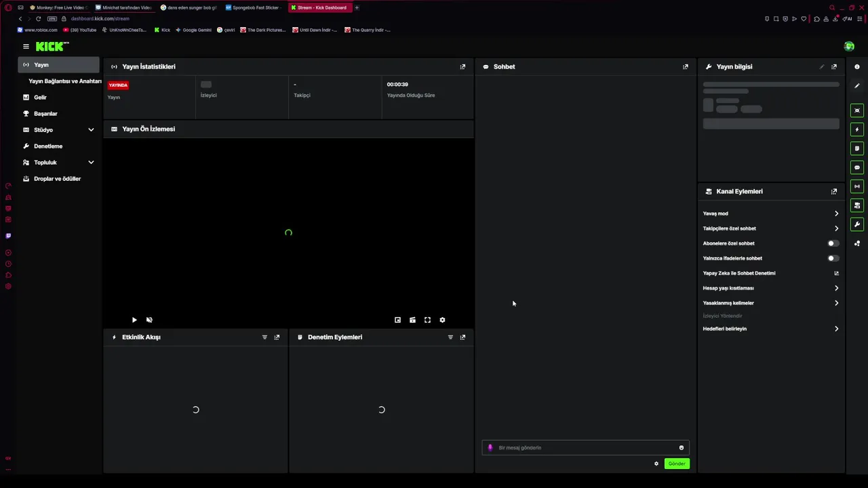This screenshot has width=868, height=488.
Task: Open the chat emote picker
Action: pos(682,447)
